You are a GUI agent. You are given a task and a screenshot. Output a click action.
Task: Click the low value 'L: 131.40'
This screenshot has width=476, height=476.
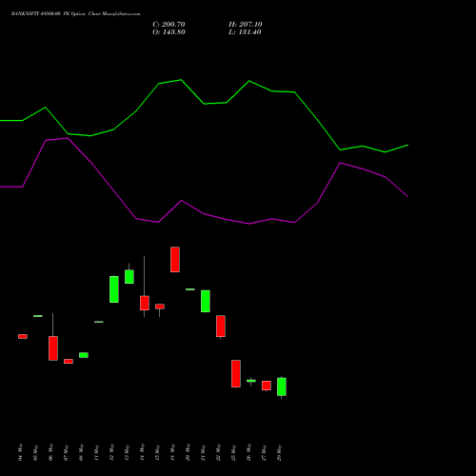245,32
